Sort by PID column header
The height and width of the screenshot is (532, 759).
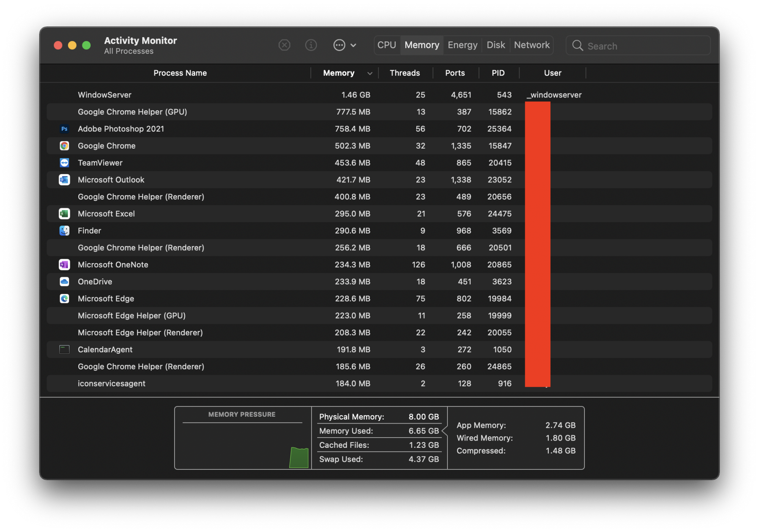pyautogui.click(x=498, y=73)
